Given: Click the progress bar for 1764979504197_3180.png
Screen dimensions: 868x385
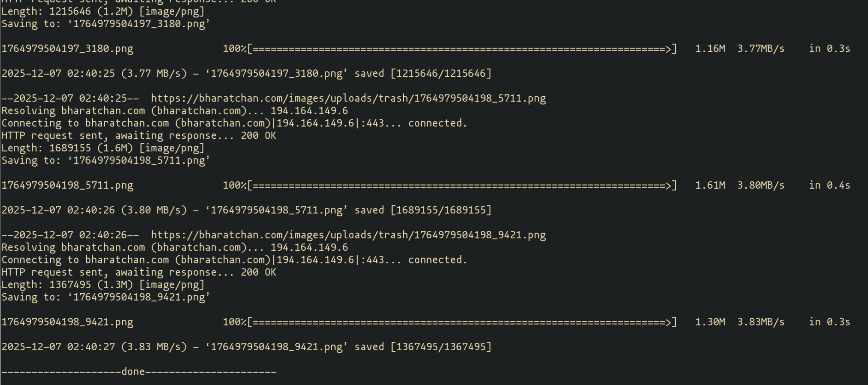Looking at the screenshot, I should coord(462,49).
